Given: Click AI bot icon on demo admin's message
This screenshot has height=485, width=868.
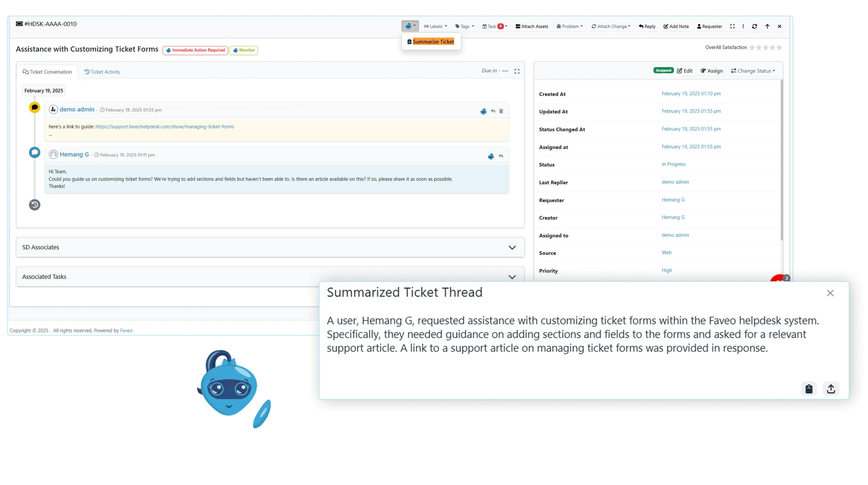Looking at the screenshot, I should (x=484, y=111).
